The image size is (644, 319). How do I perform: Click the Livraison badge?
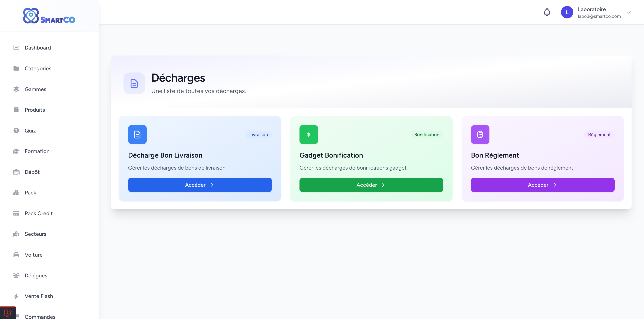pos(258,134)
